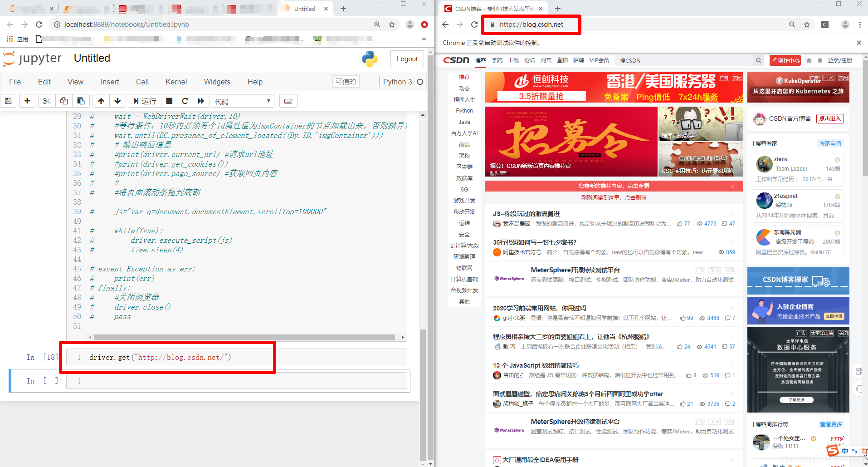Switch Sogou input method to English via 中 icon
The image size is (868, 467).
844,451
